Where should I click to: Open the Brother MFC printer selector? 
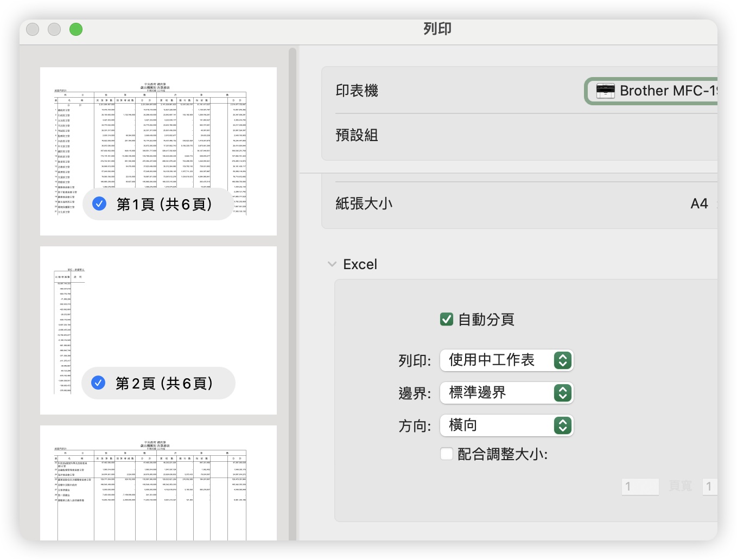point(652,91)
